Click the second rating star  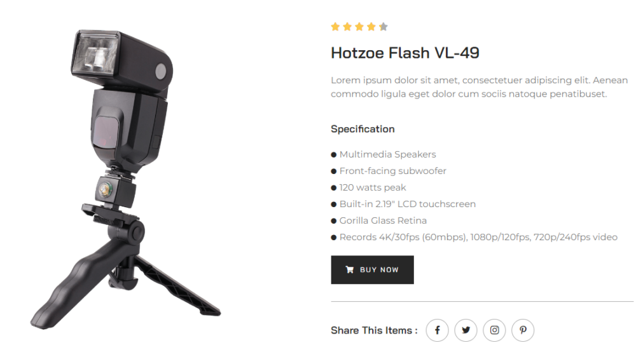coord(347,27)
